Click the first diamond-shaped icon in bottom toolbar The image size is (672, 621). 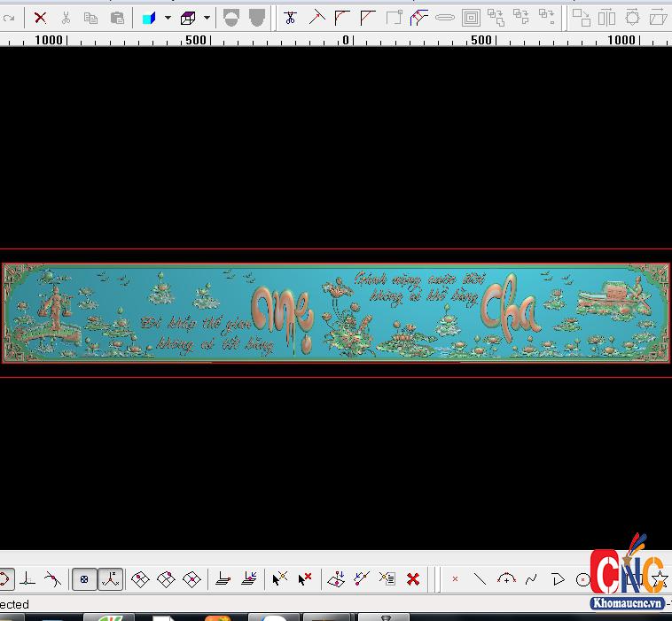click(140, 579)
